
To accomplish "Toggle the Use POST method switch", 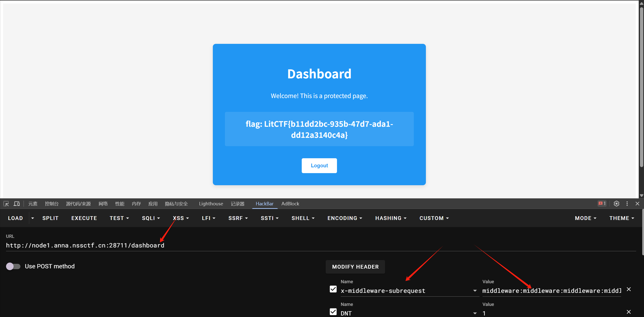I will coord(13,266).
